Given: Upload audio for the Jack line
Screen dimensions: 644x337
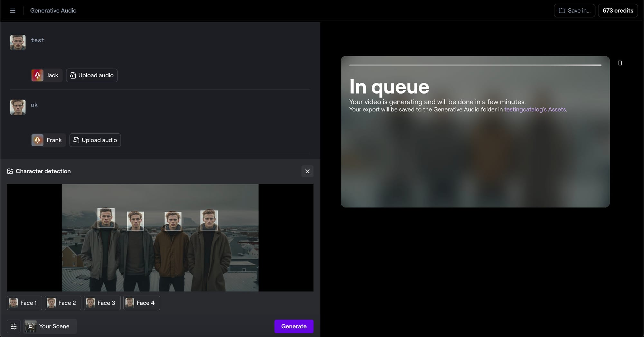Looking at the screenshot, I should coord(92,75).
